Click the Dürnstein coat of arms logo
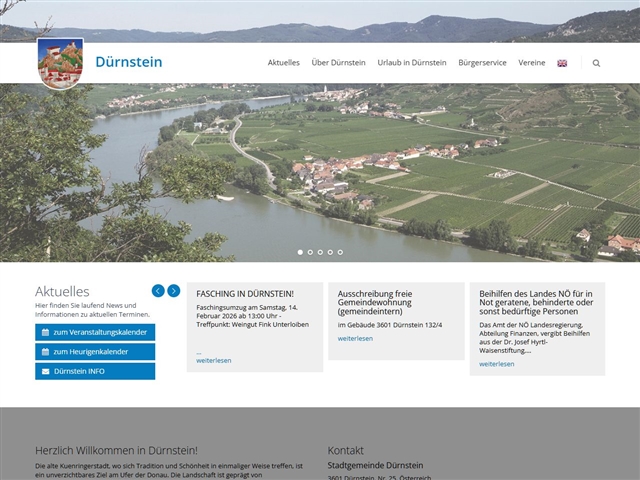The width and height of the screenshot is (640, 480). coord(60,63)
